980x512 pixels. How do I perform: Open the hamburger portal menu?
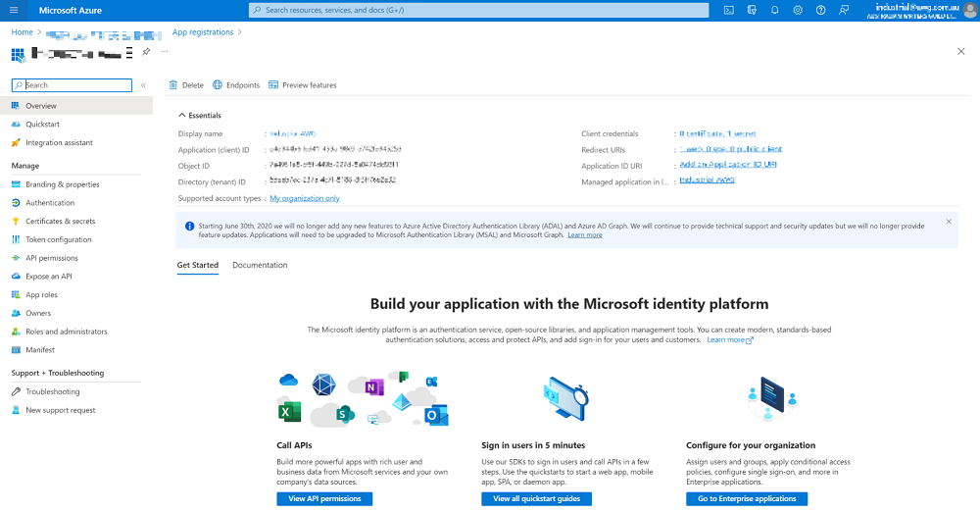(14, 10)
